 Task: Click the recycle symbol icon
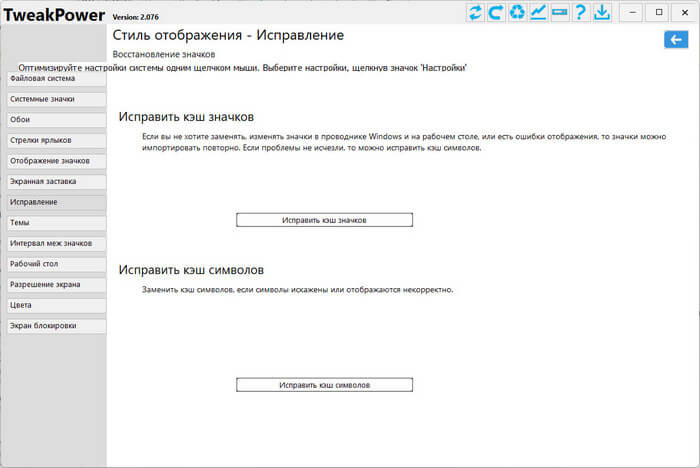[517, 12]
